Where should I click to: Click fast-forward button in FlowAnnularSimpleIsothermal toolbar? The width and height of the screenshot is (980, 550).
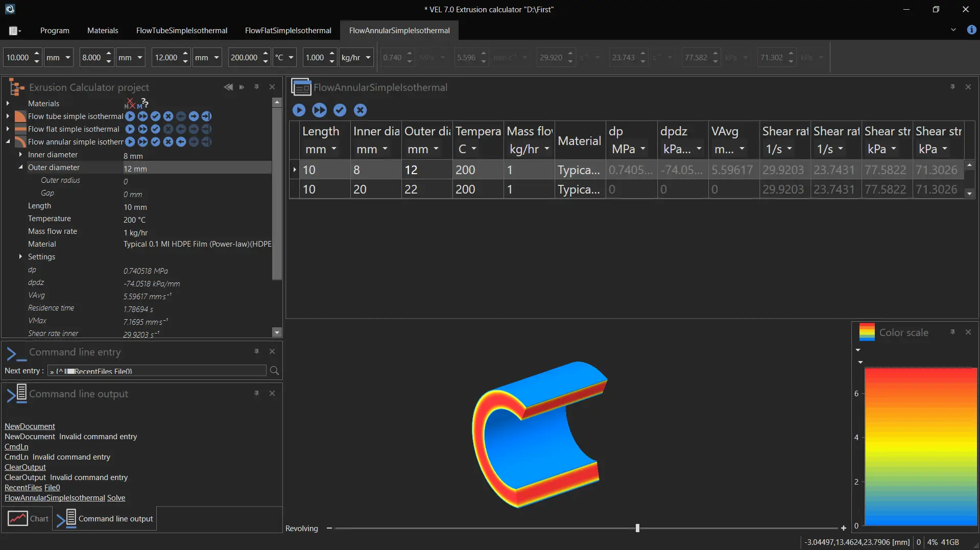(x=320, y=110)
